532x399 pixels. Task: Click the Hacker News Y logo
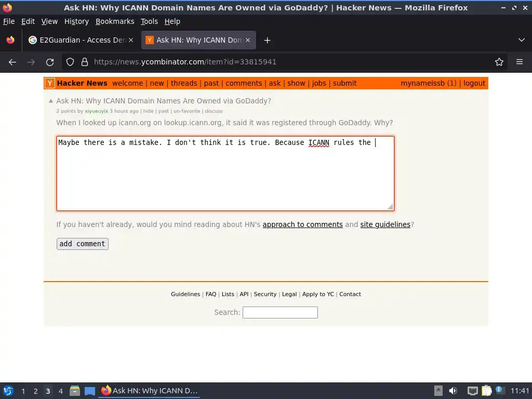pyautogui.click(x=49, y=83)
